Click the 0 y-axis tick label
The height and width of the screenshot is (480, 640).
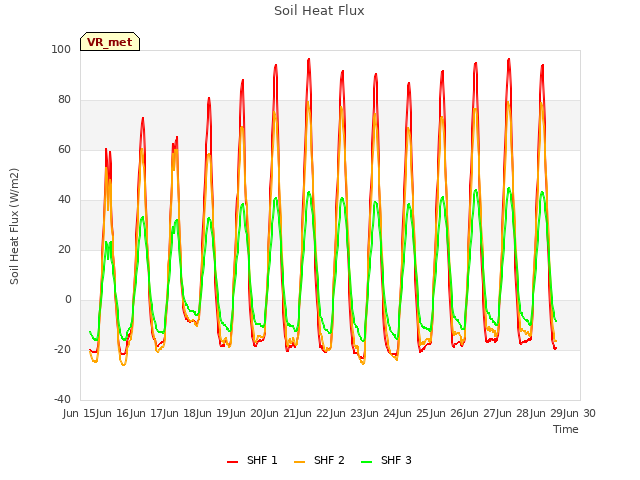(x=68, y=300)
